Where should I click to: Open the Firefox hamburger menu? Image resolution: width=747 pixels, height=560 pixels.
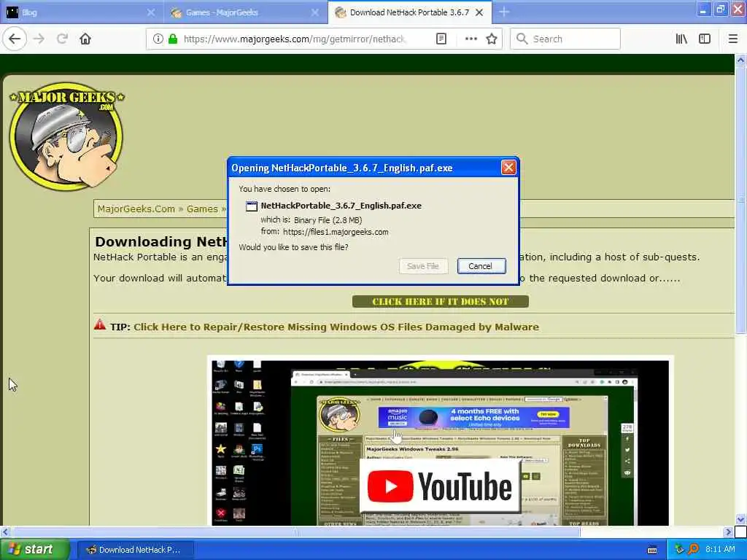pyautogui.click(x=733, y=39)
